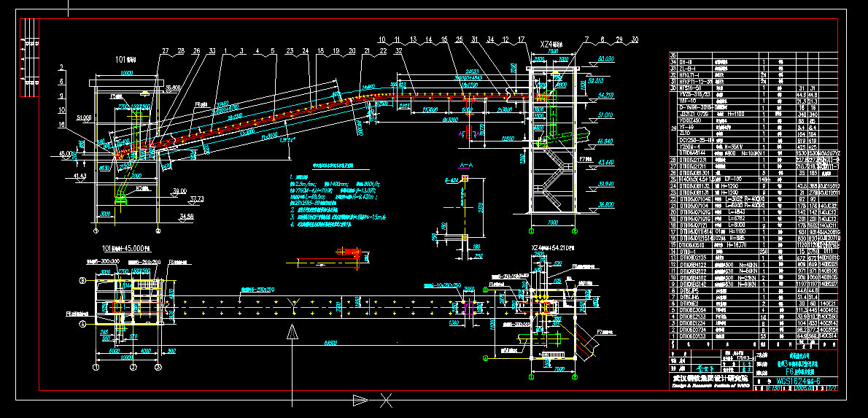Click callout number 33 above elevation view

click(x=212, y=50)
